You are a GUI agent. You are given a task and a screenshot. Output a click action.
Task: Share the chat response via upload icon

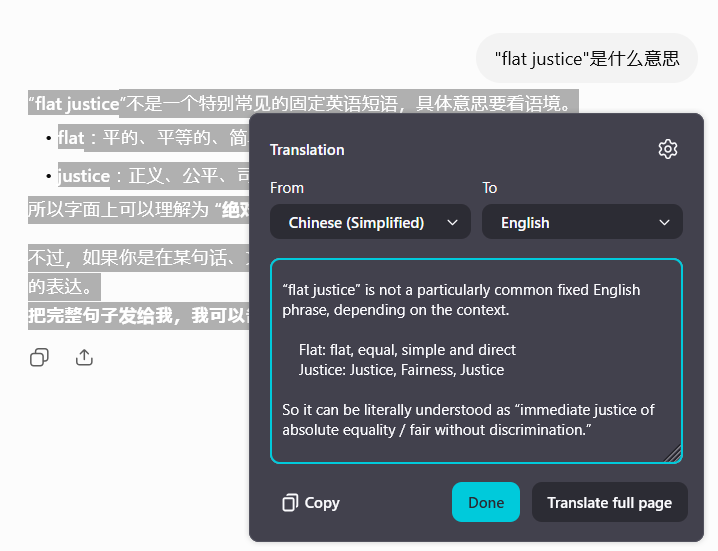84,357
